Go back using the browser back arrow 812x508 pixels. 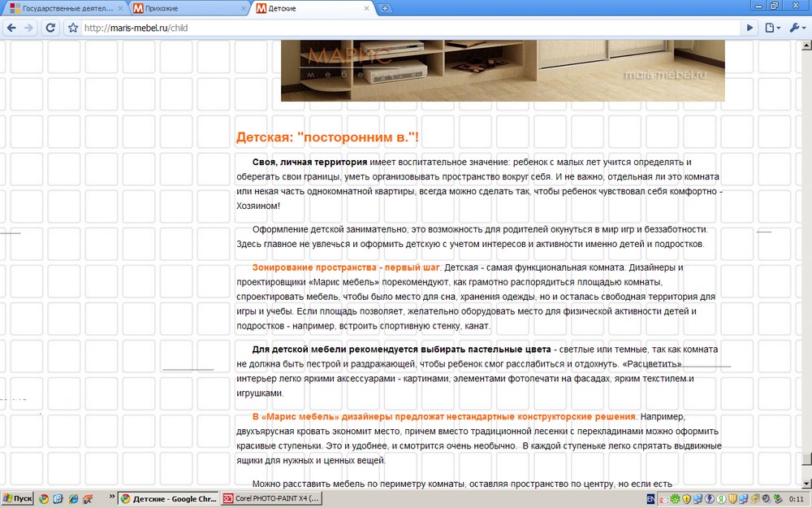11,28
